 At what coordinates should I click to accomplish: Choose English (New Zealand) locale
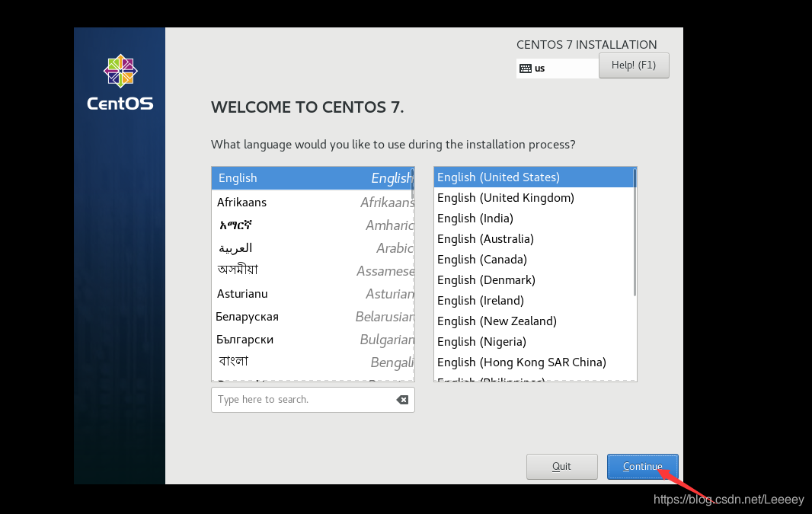click(x=533, y=321)
